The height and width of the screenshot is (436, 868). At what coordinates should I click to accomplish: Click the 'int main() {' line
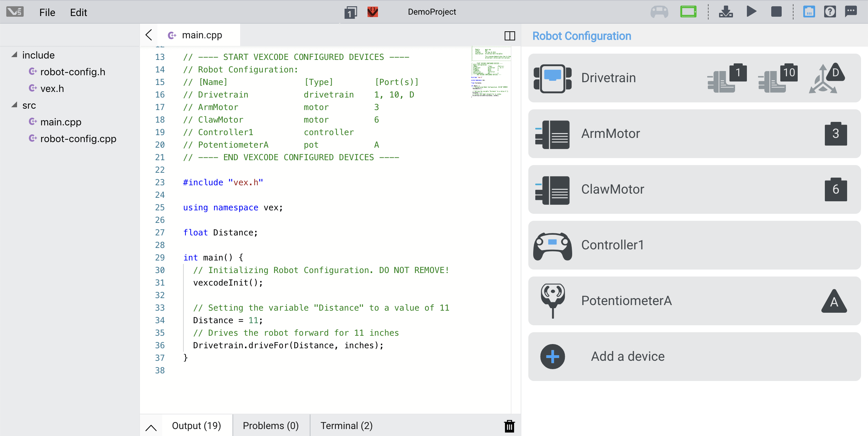pos(213,258)
